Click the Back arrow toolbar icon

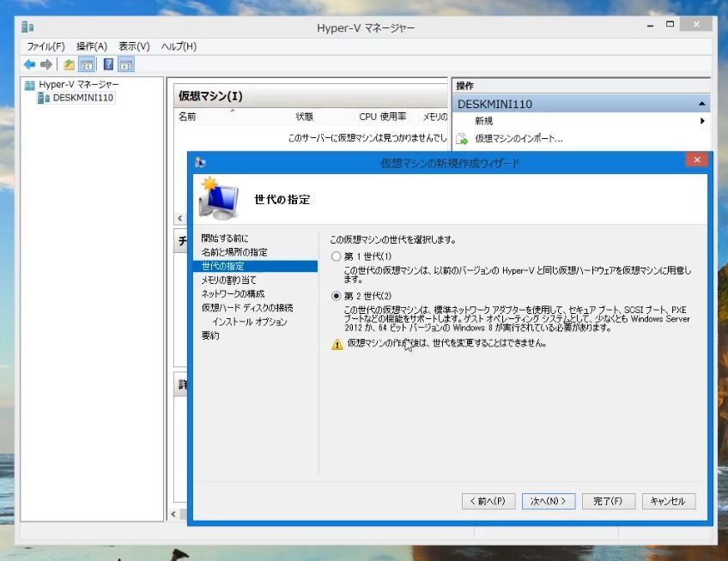29,64
